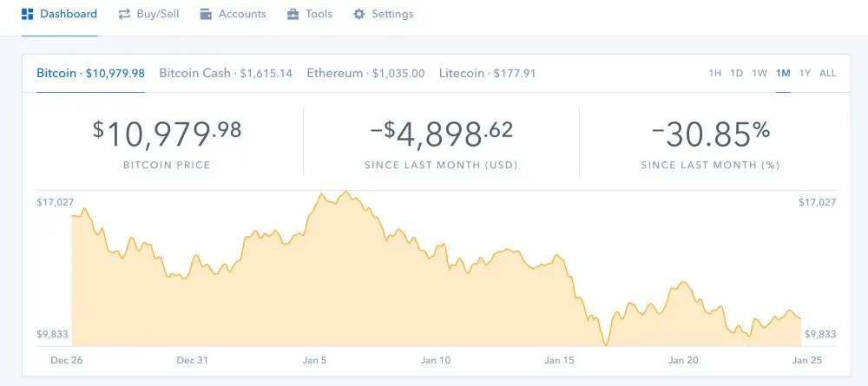Switch to the Litecoin tab
This screenshot has height=386, width=868.
(487, 74)
